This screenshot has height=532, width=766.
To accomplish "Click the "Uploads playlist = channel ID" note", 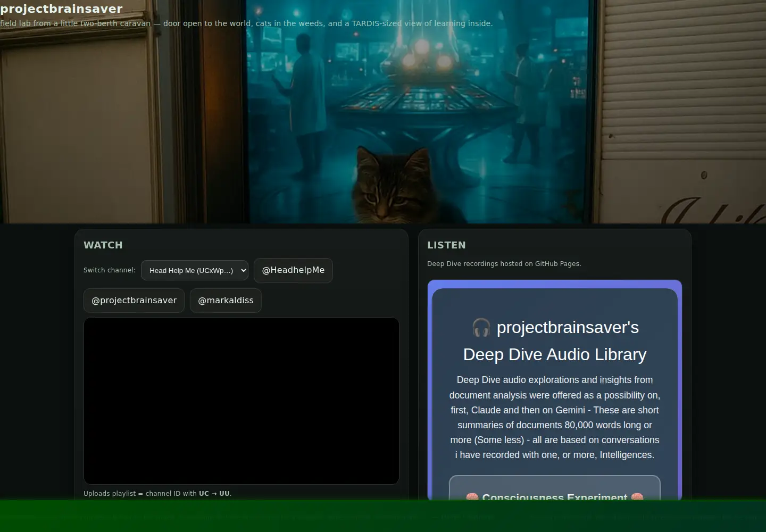I will pyautogui.click(x=157, y=494).
